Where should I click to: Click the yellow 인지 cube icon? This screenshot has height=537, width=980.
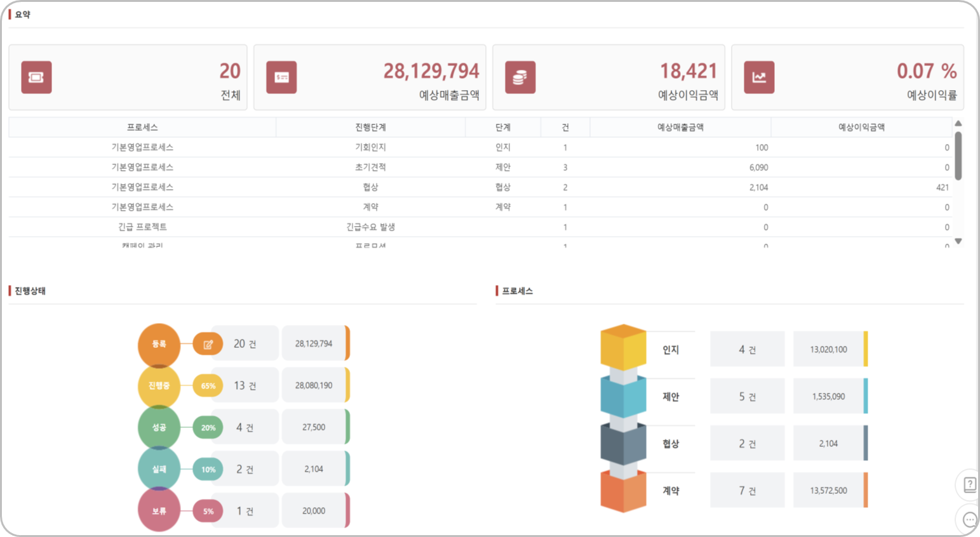[623, 347]
